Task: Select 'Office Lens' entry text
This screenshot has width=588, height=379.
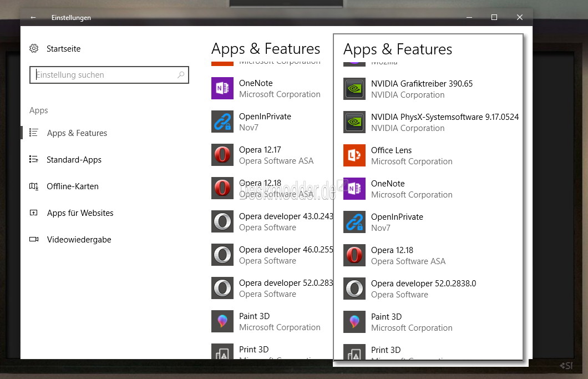Action: [391, 150]
